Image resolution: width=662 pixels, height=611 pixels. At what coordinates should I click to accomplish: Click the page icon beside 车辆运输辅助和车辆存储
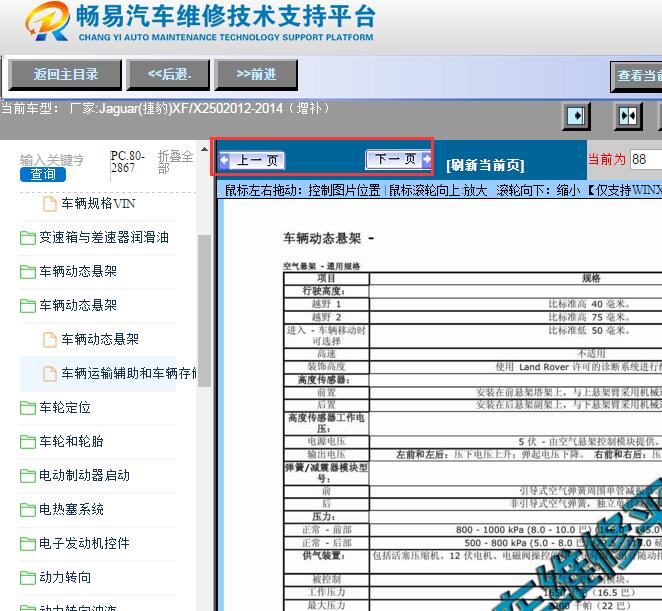(50, 374)
